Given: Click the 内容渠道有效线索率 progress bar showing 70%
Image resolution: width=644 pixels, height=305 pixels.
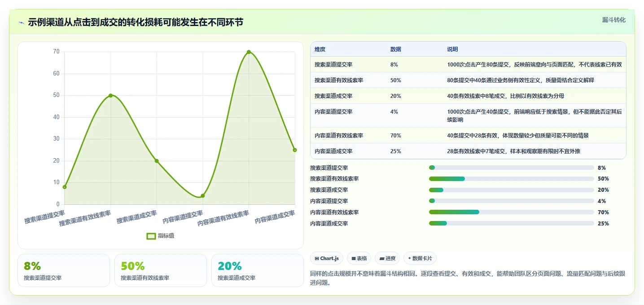Looking at the screenshot, I should point(512,212).
